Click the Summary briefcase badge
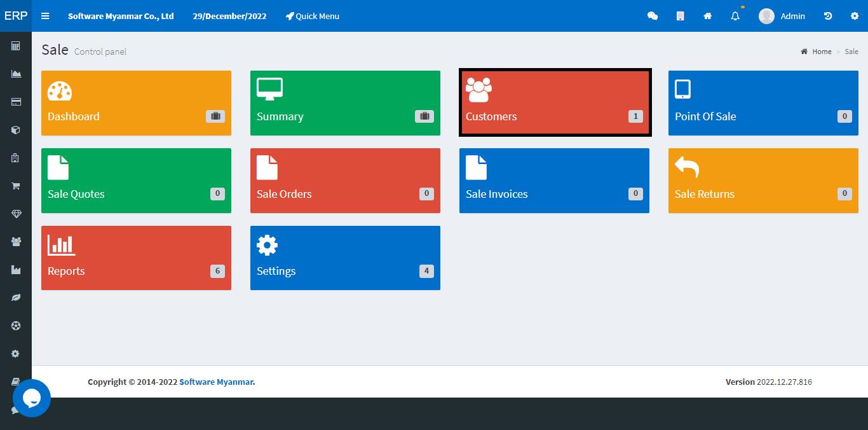868x430 pixels. point(424,116)
